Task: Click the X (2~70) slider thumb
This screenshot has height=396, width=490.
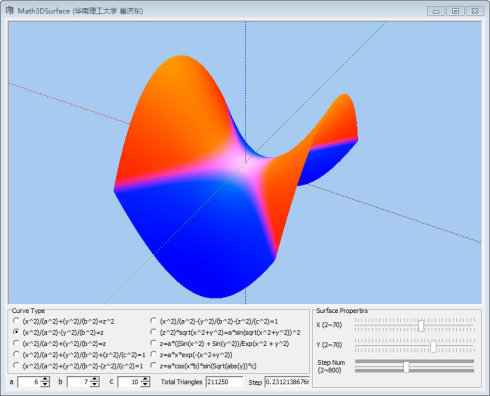Action: 421,325
